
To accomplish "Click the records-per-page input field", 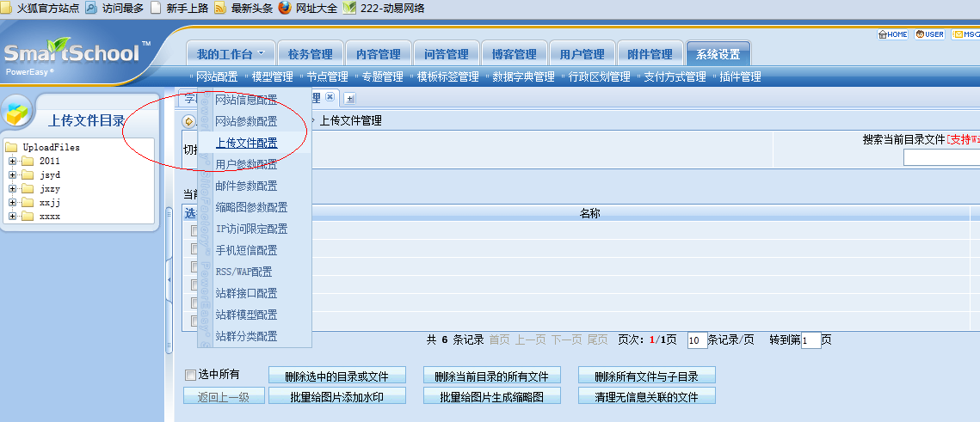I will click(x=697, y=340).
